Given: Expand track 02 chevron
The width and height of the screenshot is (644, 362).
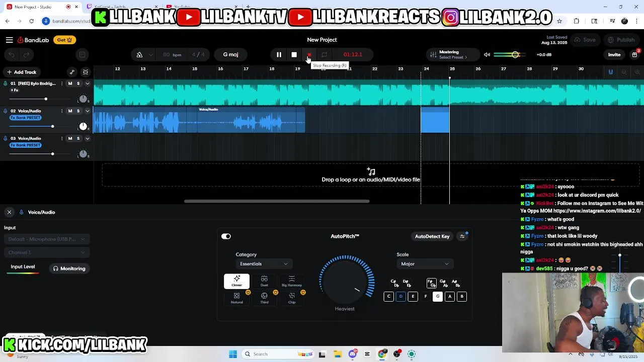Looking at the screenshot, I should tap(87, 111).
